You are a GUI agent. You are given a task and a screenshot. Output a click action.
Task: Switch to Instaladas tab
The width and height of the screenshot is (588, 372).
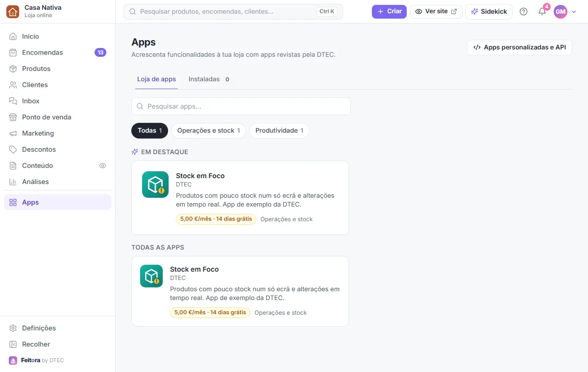point(209,79)
